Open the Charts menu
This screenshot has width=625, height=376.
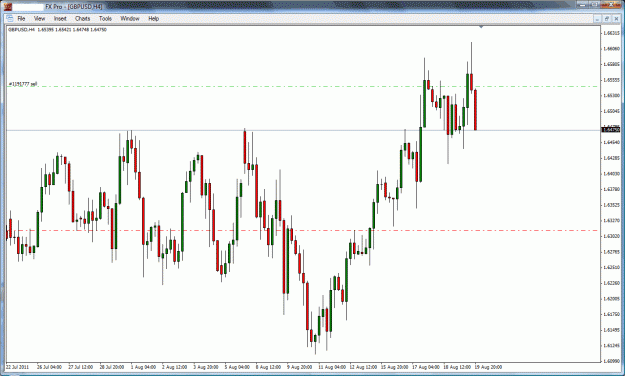coord(83,18)
